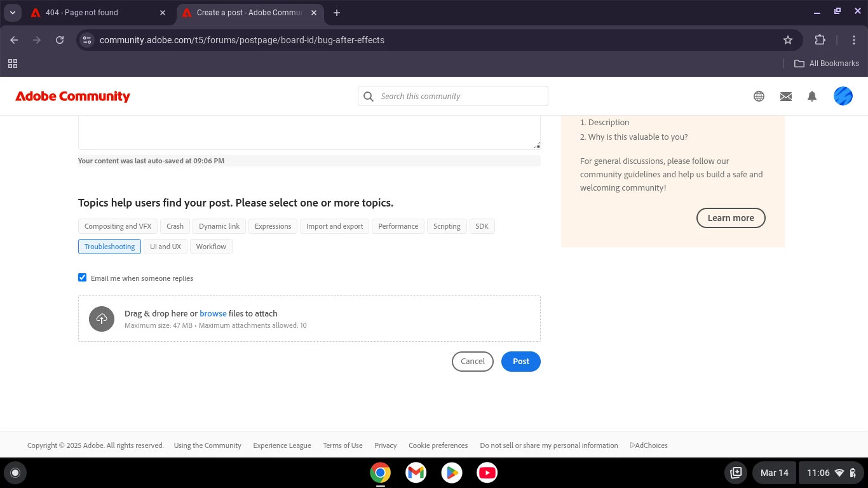Uncheck Email me when someone replies

tap(83, 278)
